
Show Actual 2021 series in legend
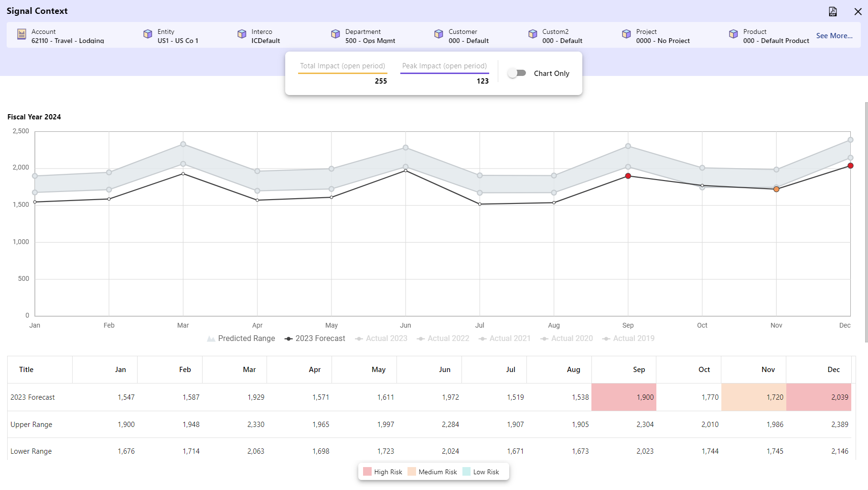[504, 338]
